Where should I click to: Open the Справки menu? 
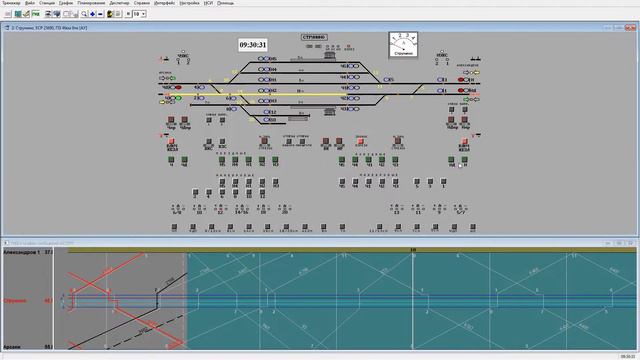pos(142,3)
